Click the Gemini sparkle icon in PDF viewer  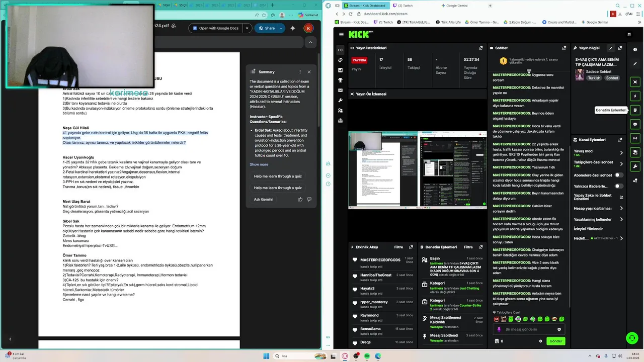coord(293,28)
